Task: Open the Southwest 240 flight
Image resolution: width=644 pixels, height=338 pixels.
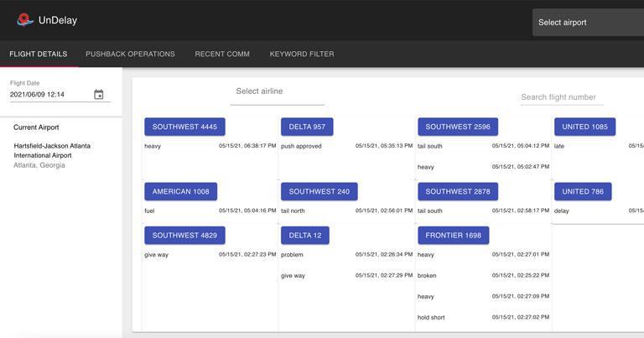Action: click(x=319, y=191)
